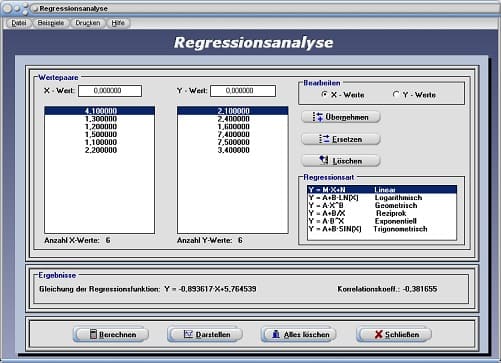Select X value 1,300000 in list
This screenshot has height=363, width=501.
pyautogui.click(x=100, y=119)
